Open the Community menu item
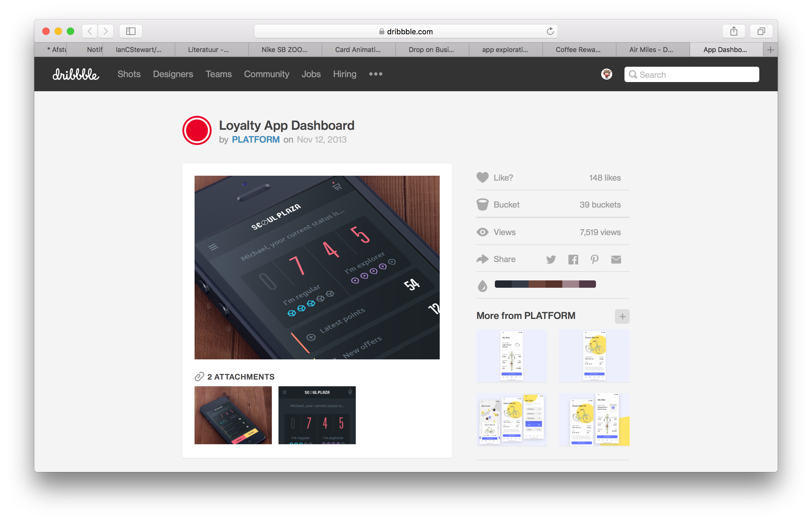 [x=266, y=74]
